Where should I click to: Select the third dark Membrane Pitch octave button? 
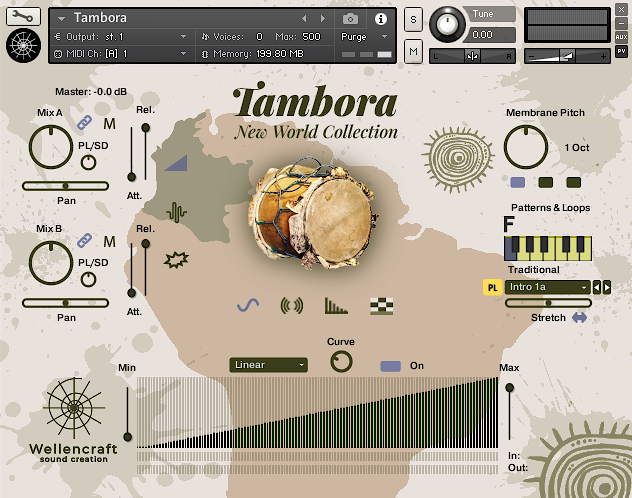(574, 183)
